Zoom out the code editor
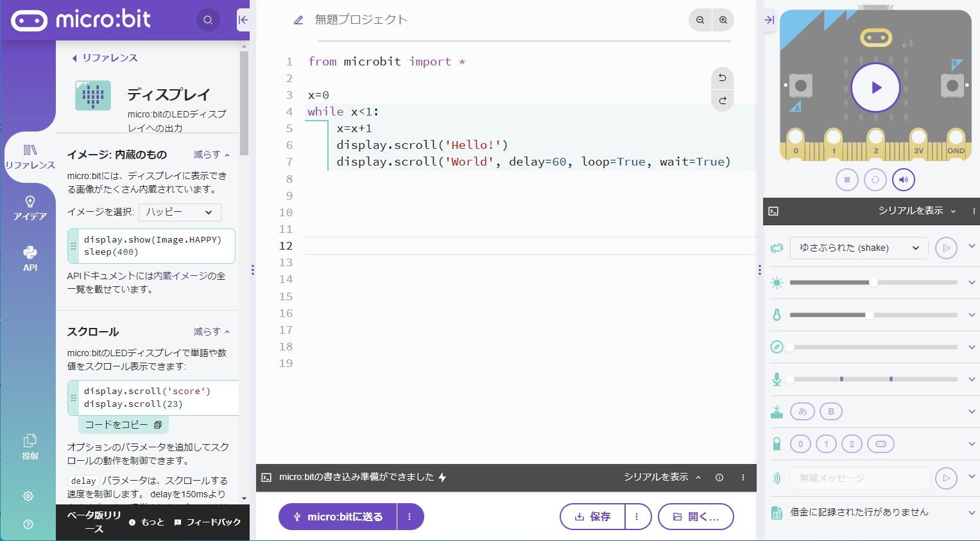Screen dimensions: 980x541 pyautogui.click(x=700, y=20)
